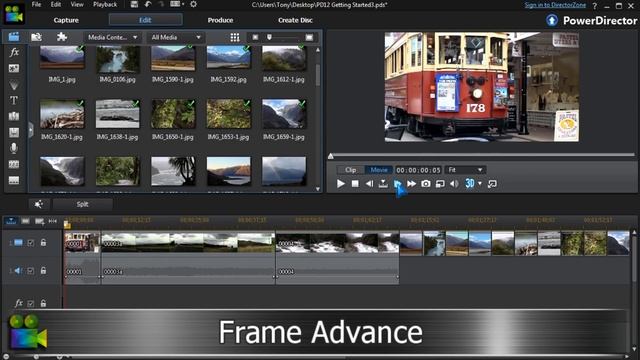The width and height of the screenshot is (640, 360).
Task: Open the View menu
Action: click(77, 4)
